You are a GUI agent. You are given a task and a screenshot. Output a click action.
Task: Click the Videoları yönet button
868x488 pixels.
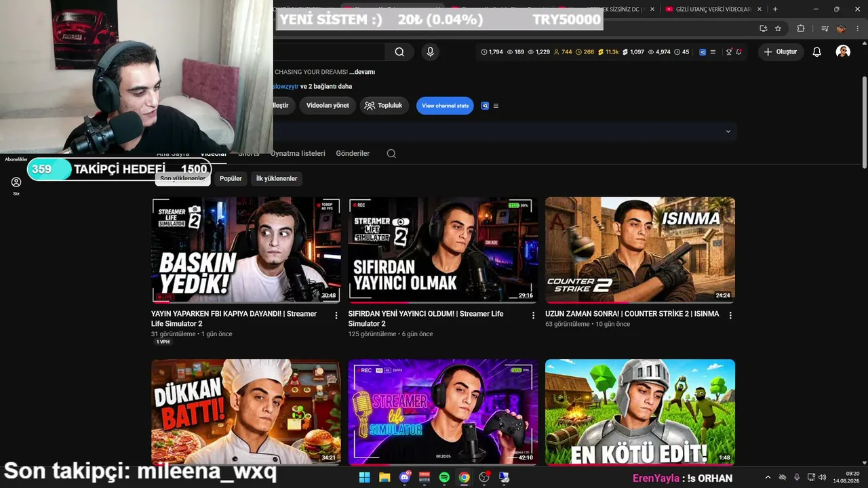coord(328,106)
